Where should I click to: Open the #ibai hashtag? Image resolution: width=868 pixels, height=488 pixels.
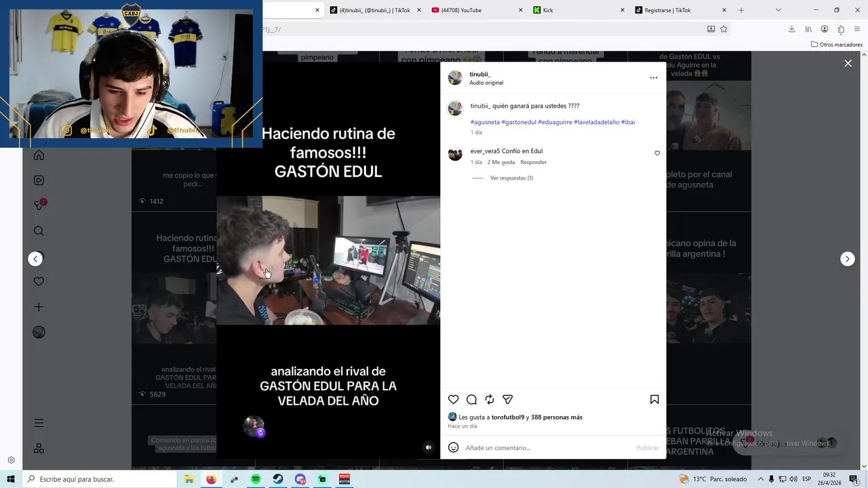[x=628, y=122]
